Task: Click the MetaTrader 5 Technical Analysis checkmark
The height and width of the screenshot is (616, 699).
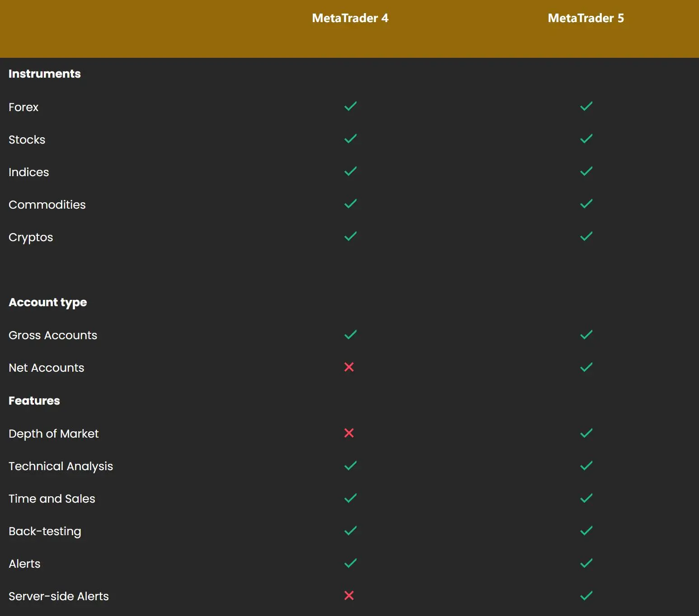Action: [x=586, y=466]
